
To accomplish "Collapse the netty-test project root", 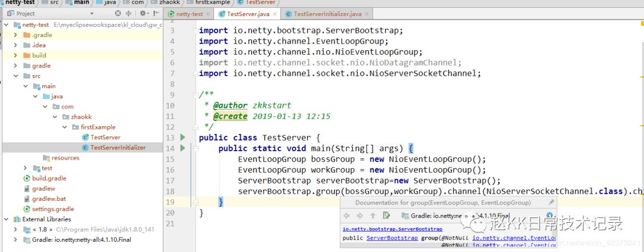I will pos(6,24).
